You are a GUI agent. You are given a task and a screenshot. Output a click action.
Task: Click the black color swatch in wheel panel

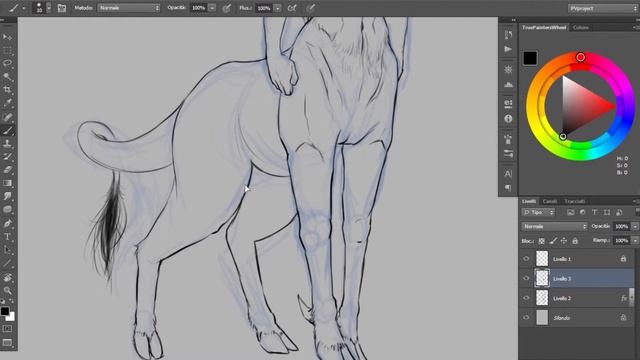tap(530, 58)
